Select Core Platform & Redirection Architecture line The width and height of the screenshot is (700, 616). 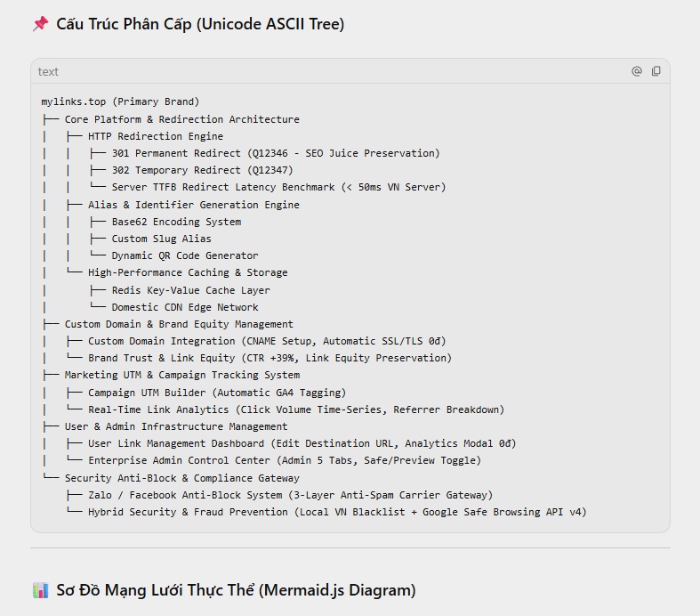(x=181, y=119)
